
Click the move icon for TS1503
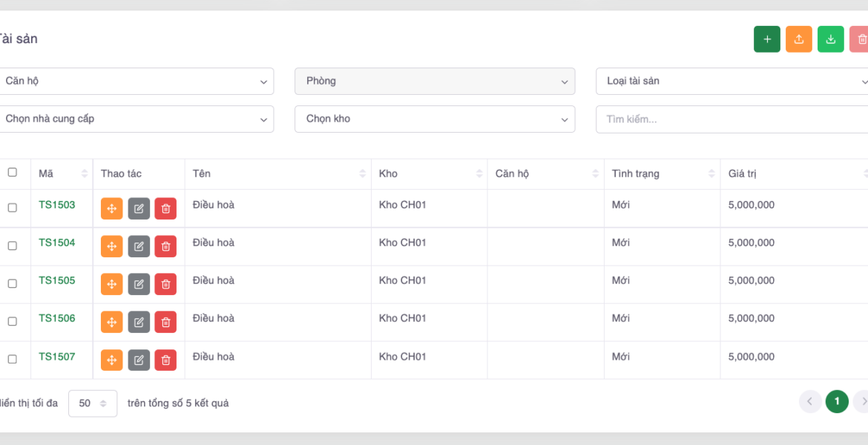point(111,209)
